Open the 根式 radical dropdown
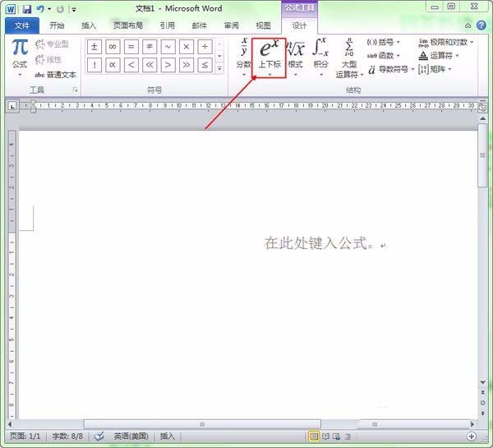The height and width of the screenshot is (448, 493). (295, 58)
